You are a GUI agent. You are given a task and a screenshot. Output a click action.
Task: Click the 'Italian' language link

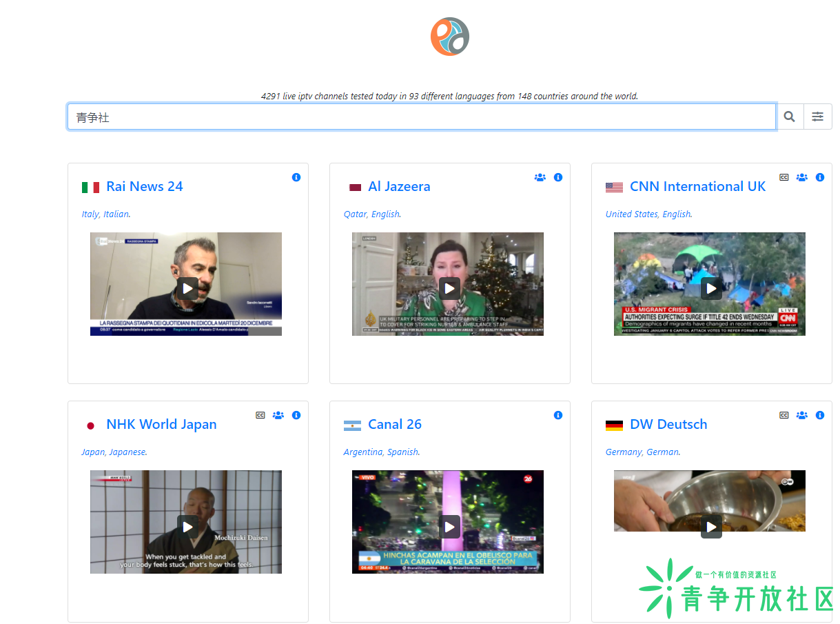[116, 214]
